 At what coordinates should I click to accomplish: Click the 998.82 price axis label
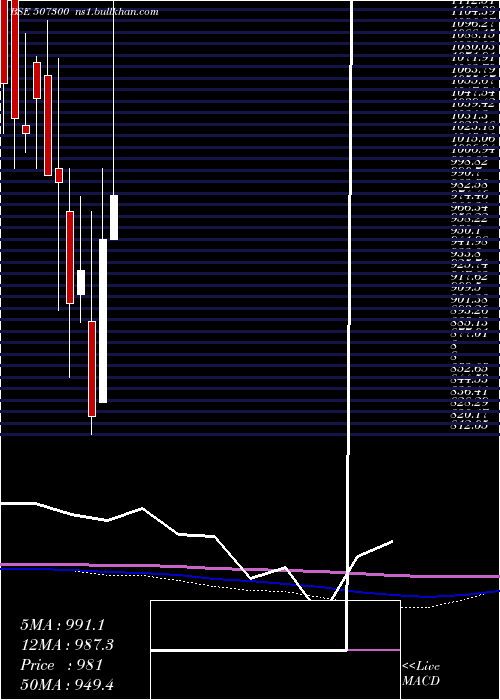[470, 162]
